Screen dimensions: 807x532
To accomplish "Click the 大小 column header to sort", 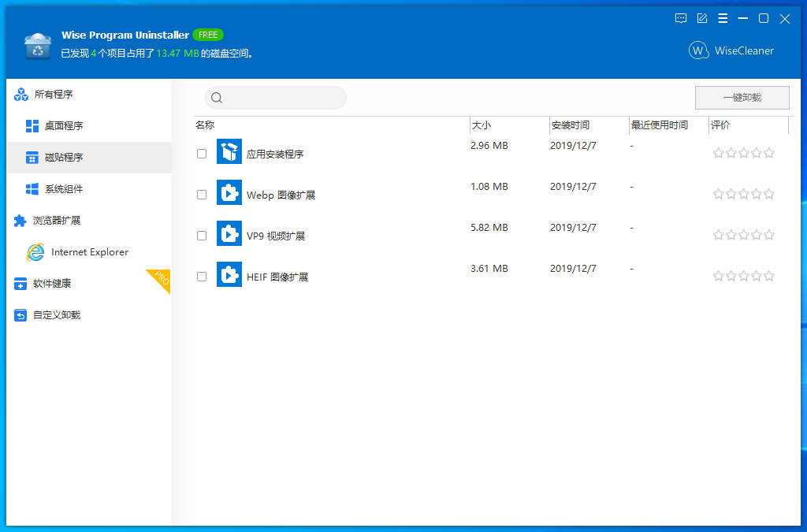I will pos(481,125).
